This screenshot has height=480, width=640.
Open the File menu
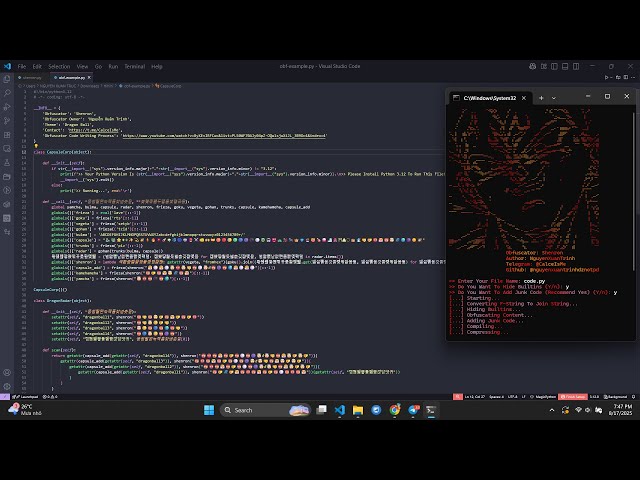click(22, 66)
